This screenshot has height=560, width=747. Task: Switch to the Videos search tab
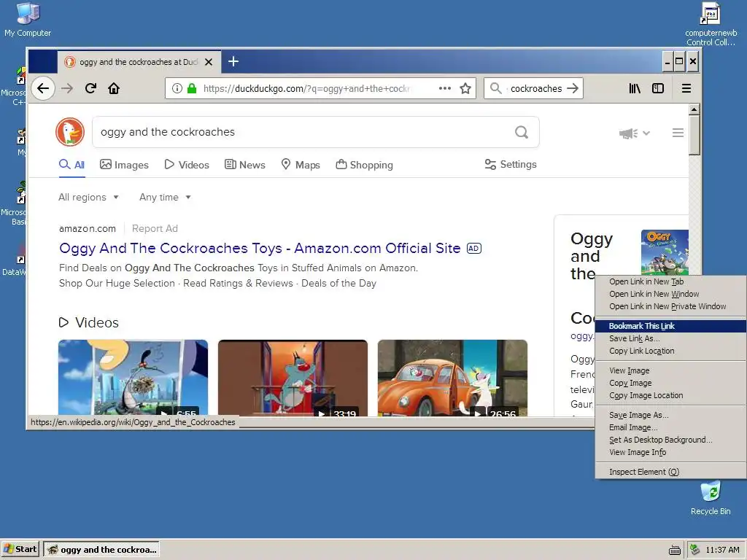point(187,165)
